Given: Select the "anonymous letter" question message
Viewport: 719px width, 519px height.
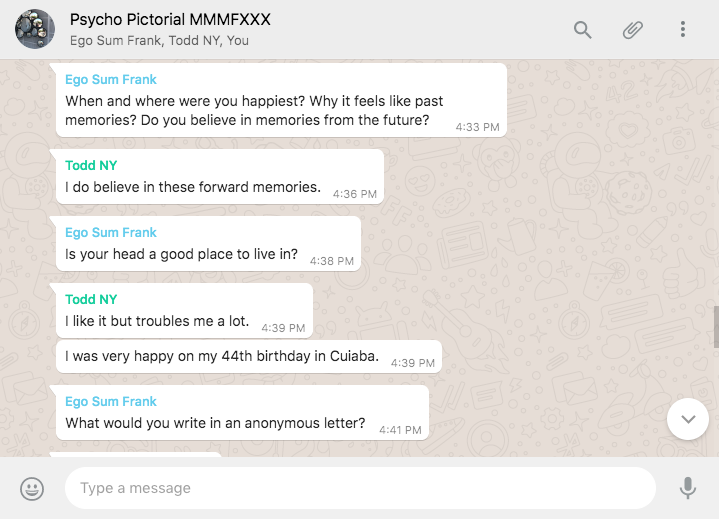Looking at the screenshot, I should coord(215,423).
